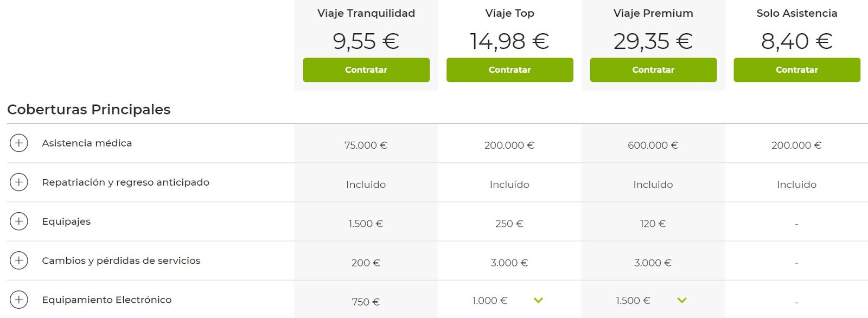Click Contratar under Viaje Top
The height and width of the screenshot is (318, 868).
[509, 70]
